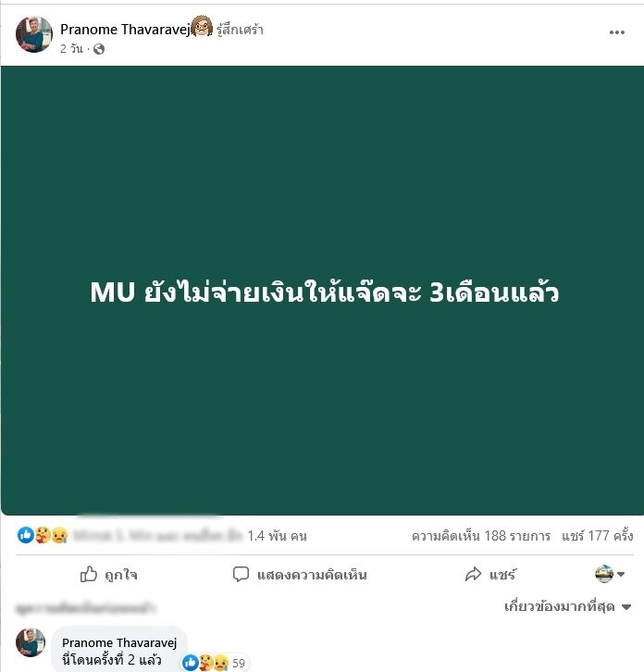
Task: Open the comment-as profile switcher dropdown
Action: click(x=610, y=574)
